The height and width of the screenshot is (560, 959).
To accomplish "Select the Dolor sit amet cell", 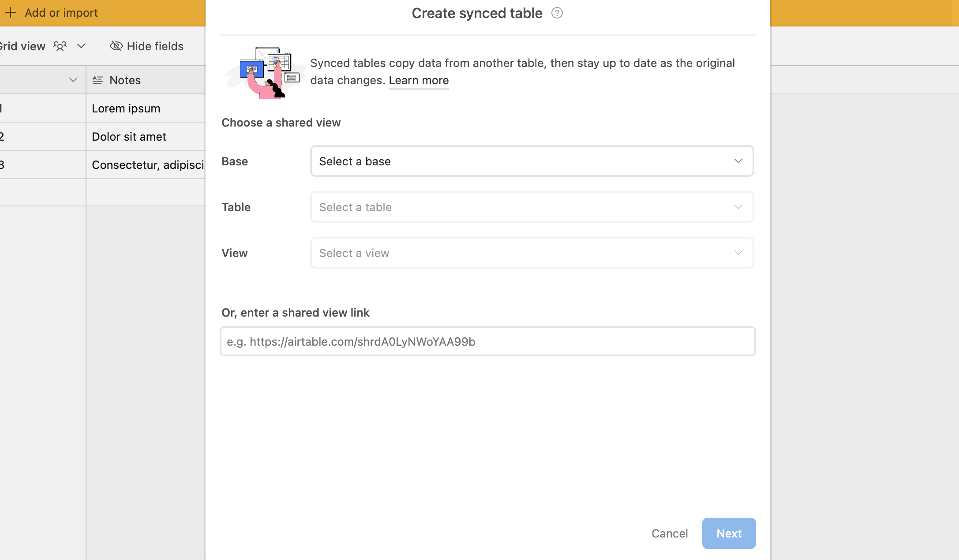I will (146, 136).
